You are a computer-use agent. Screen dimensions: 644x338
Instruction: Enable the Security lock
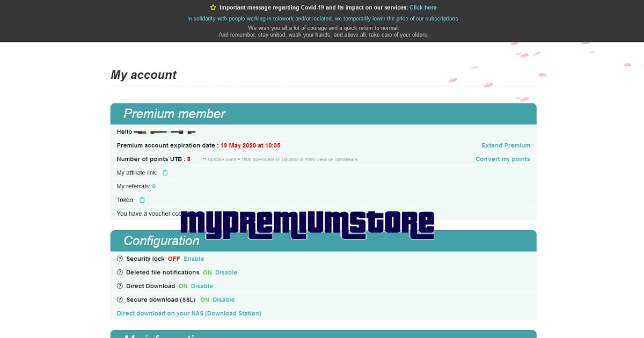tap(193, 259)
